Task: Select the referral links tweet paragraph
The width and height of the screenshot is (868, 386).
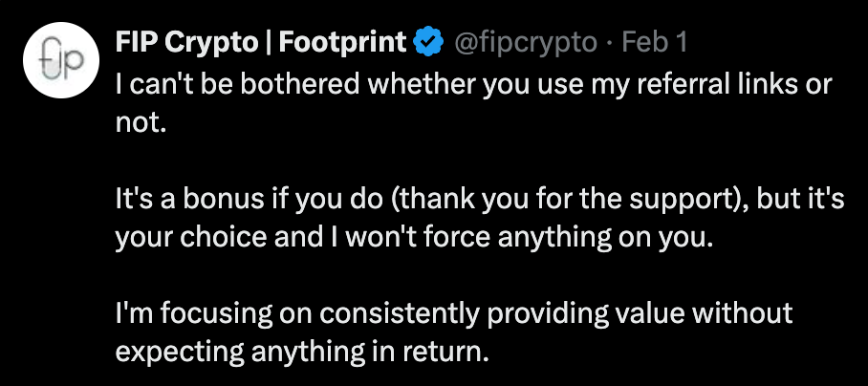Action: [474, 103]
